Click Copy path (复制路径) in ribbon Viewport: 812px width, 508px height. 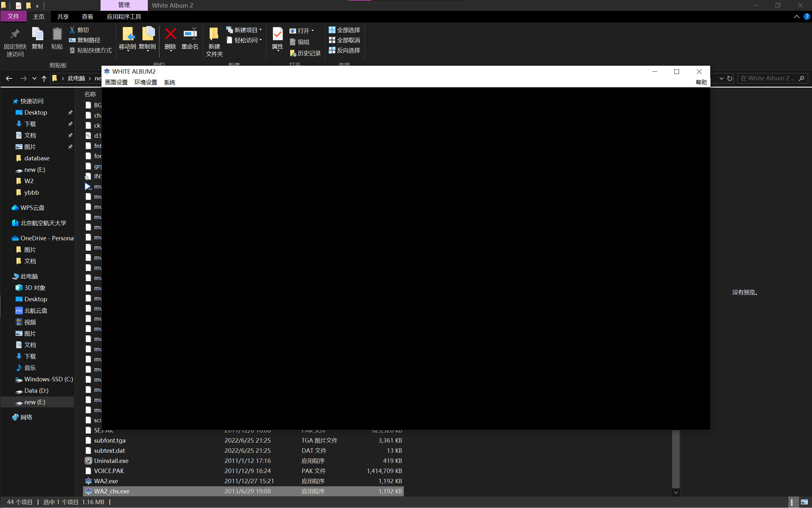tap(85, 40)
